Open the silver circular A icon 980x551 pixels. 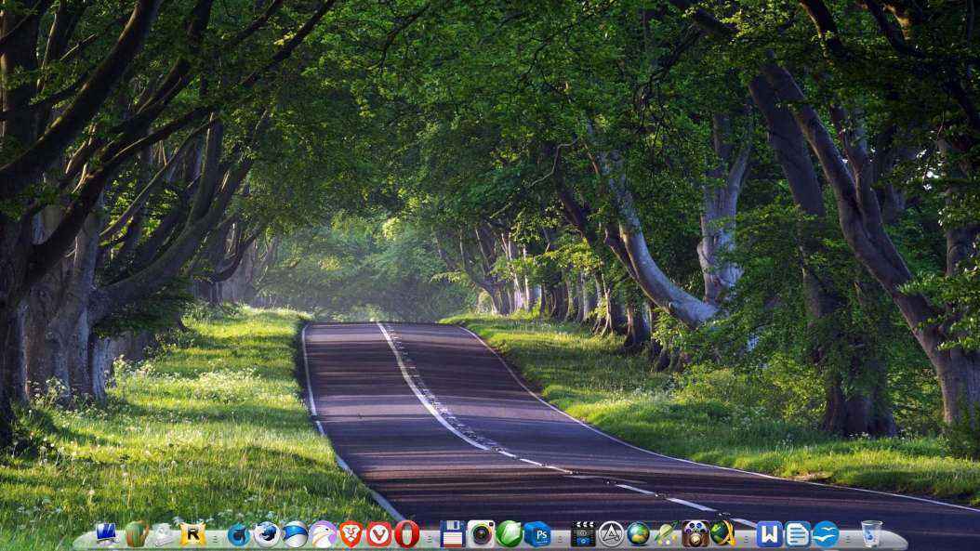(611, 535)
